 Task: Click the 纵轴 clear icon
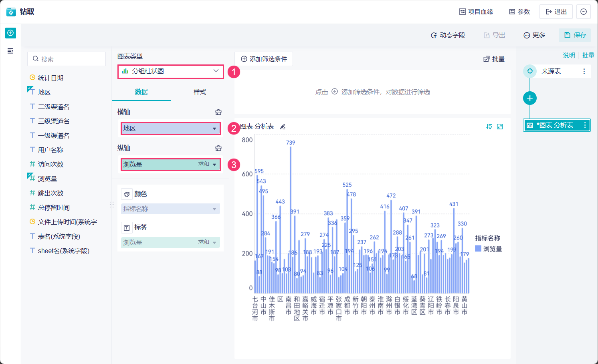pyautogui.click(x=218, y=148)
